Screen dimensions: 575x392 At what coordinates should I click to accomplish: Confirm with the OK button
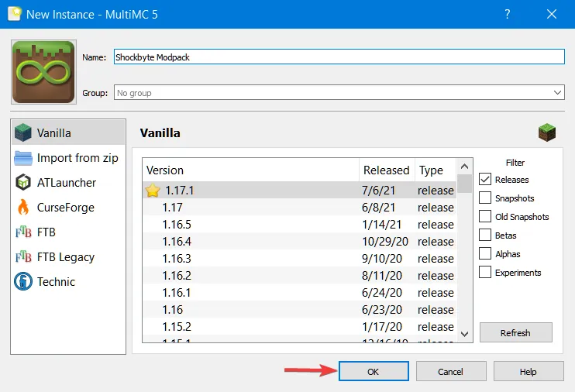[x=374, y=371]
